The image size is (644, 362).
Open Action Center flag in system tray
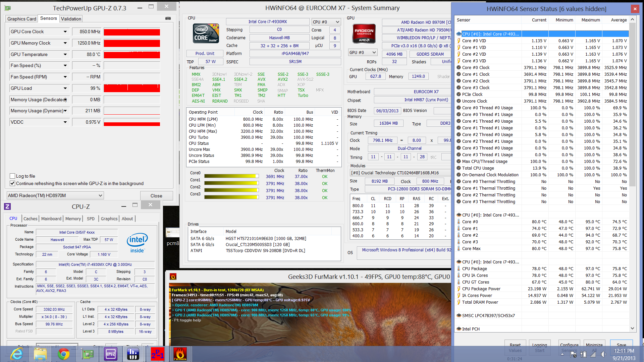(x=573, y=354)
